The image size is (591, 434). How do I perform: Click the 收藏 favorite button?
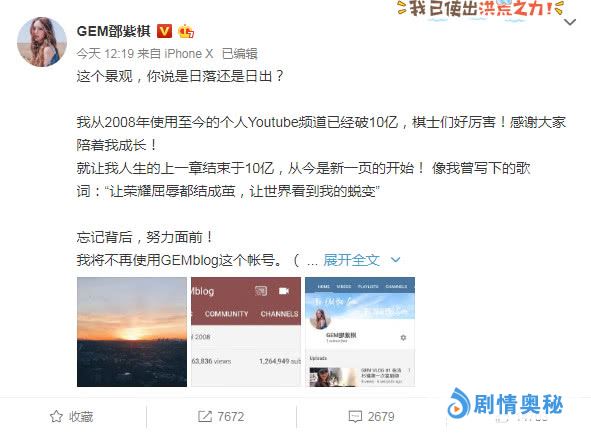(72, 417)
